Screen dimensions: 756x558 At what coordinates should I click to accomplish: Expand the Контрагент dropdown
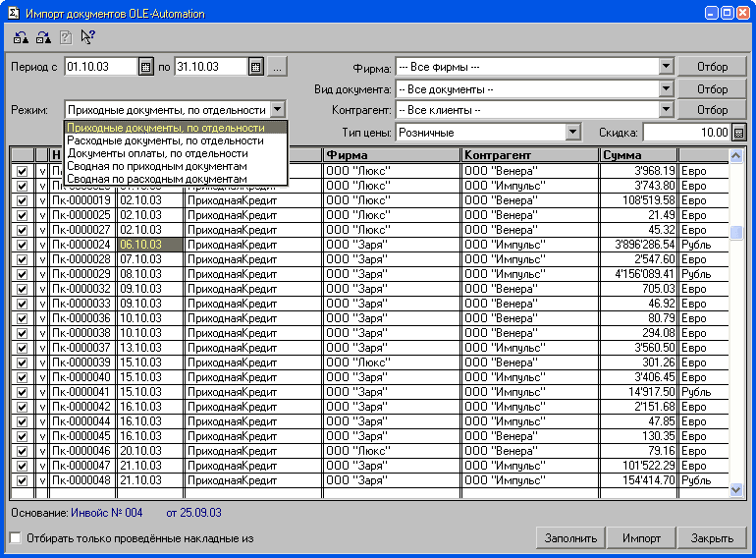(666, 110)
